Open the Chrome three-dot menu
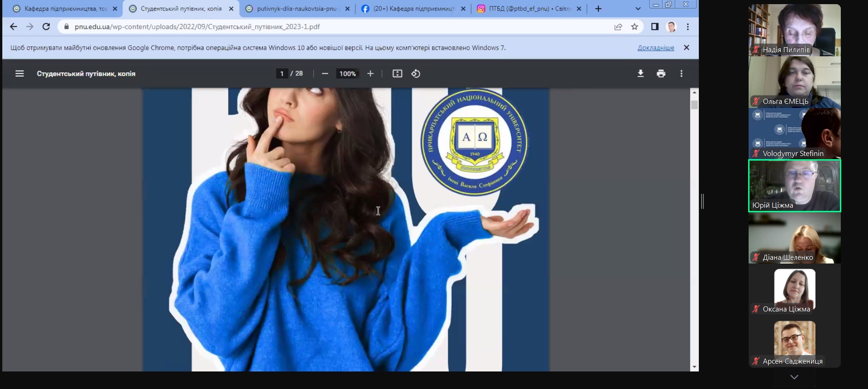Image resolution: width=868 pixels, height=389 pixels. click(x=688, y=27)
